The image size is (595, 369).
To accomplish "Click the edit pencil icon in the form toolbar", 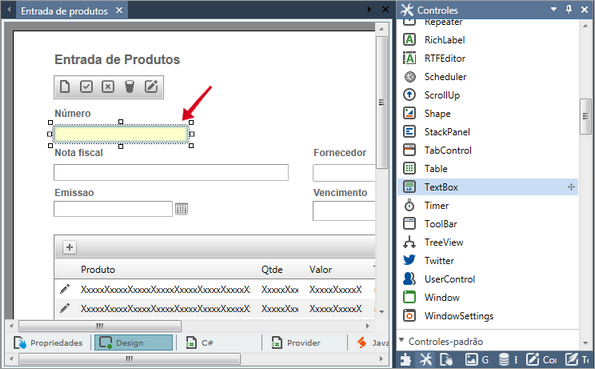I will (151, 87).
